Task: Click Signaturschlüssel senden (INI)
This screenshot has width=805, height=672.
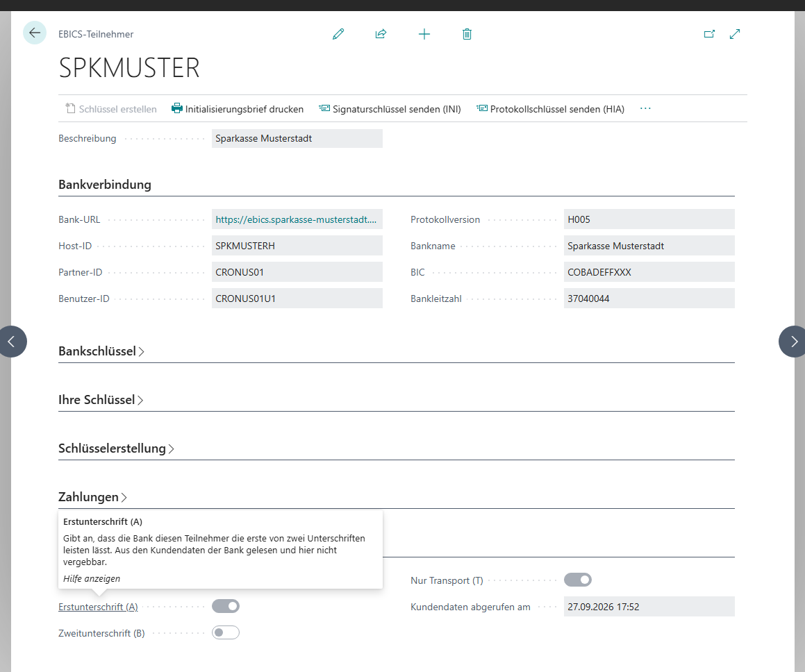Action: 390,109
